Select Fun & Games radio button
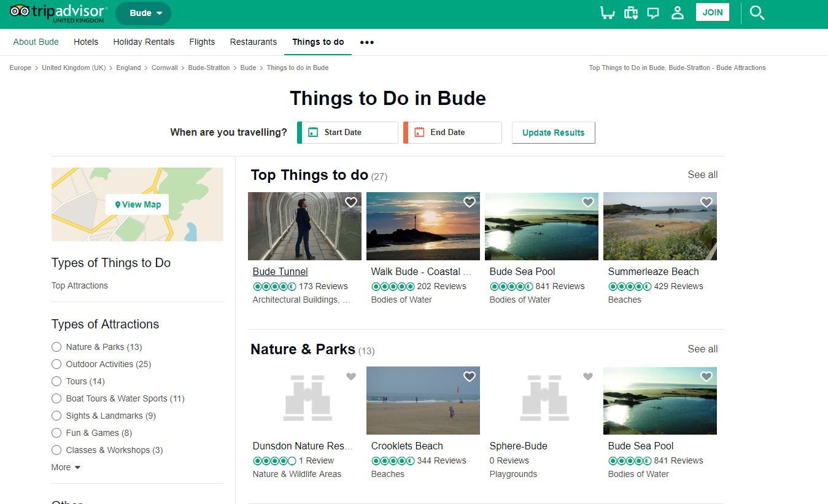This screenshot has width=828, height=504. (x=56, y=433)
